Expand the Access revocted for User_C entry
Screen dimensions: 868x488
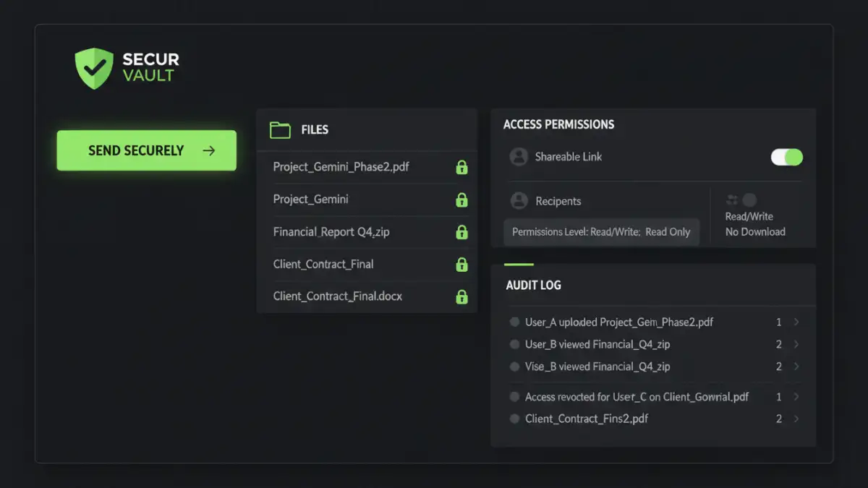[796, 396]
